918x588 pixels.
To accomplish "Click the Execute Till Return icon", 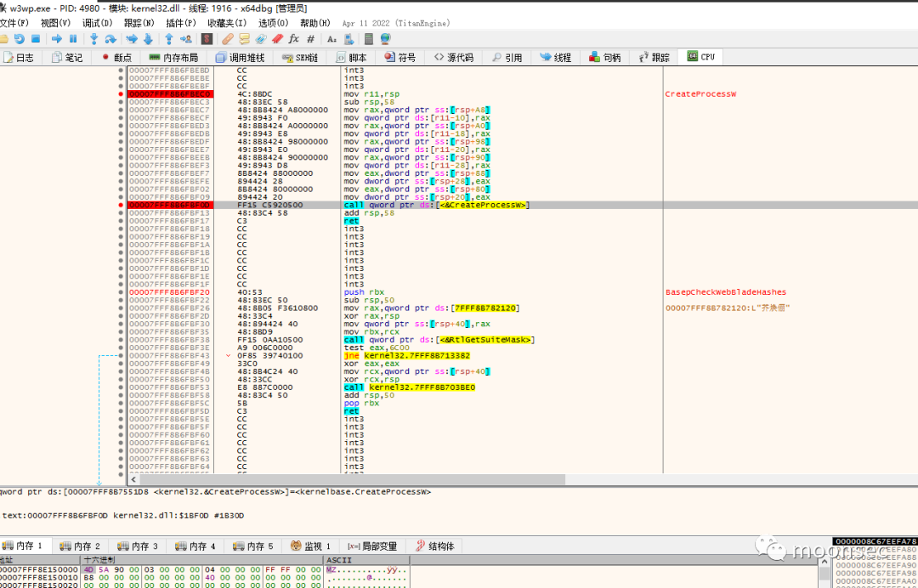I will (x=169, y=39).
